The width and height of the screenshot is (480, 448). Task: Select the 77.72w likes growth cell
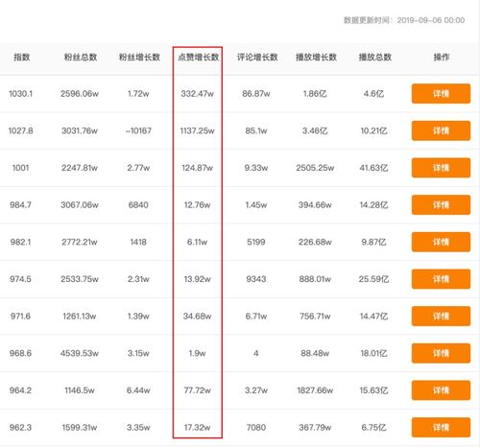click(x=197, y=390)
